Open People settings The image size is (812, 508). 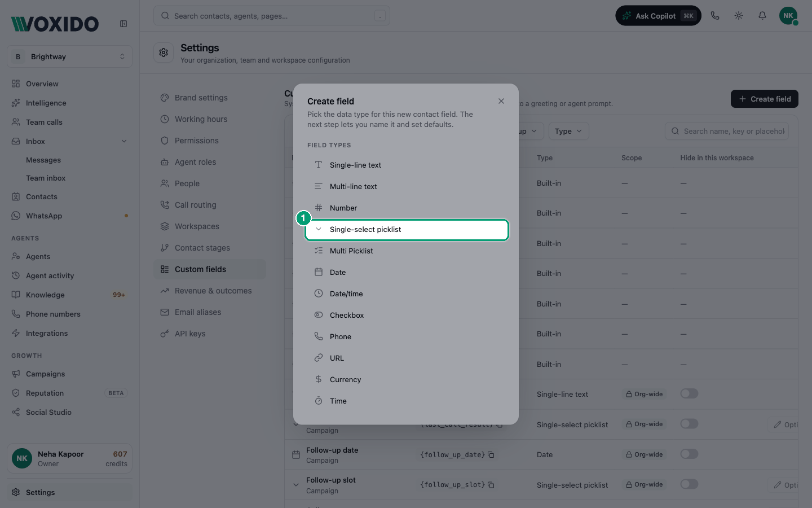(x=210, y=183)
